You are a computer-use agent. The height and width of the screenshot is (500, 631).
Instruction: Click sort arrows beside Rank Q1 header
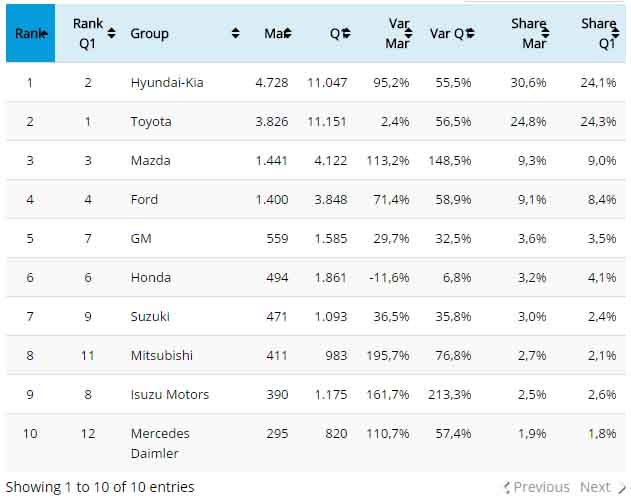point(111,33)
